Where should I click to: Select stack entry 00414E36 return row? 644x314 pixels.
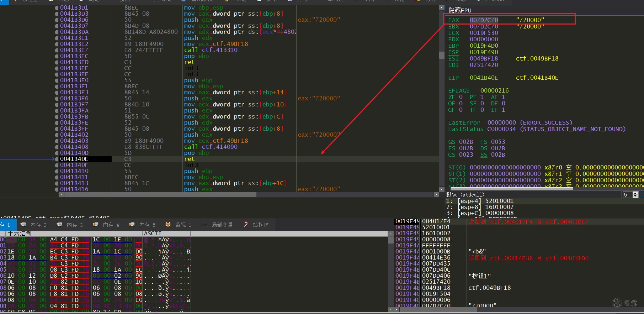coord(519,257)
